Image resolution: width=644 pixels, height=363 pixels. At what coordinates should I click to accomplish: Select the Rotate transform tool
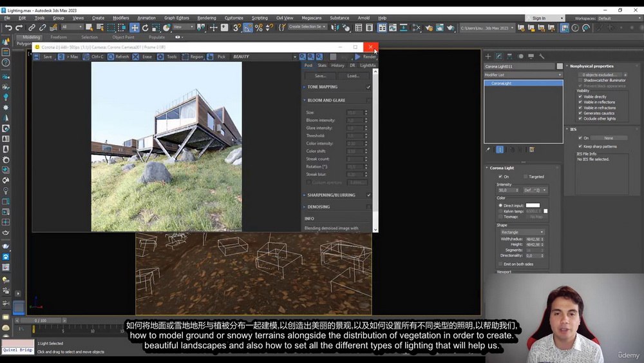[x=145, y=28]
